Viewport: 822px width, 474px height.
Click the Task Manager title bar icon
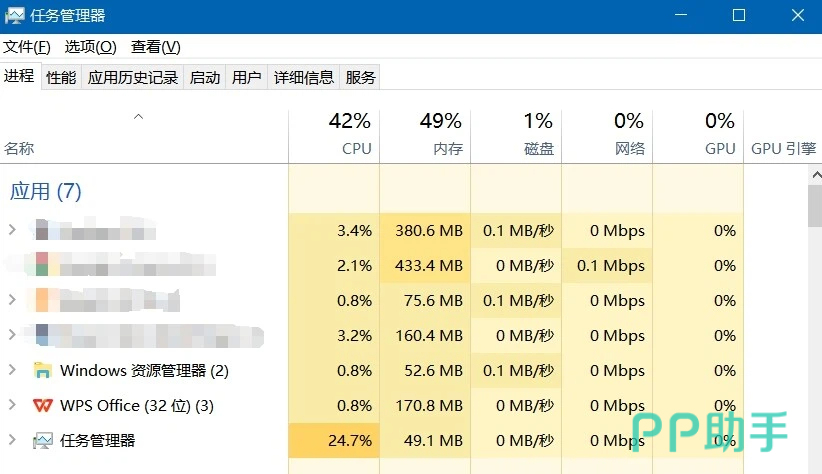click(14, 16)
